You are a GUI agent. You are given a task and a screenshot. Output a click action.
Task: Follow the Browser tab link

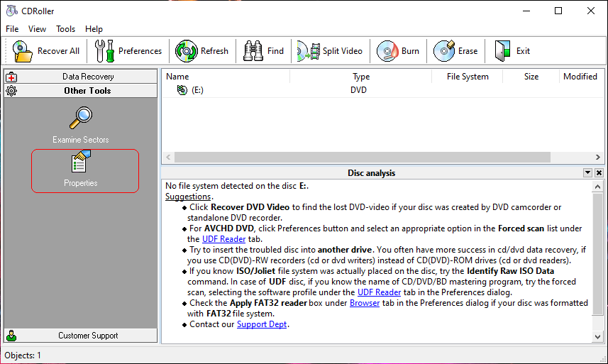365,303
